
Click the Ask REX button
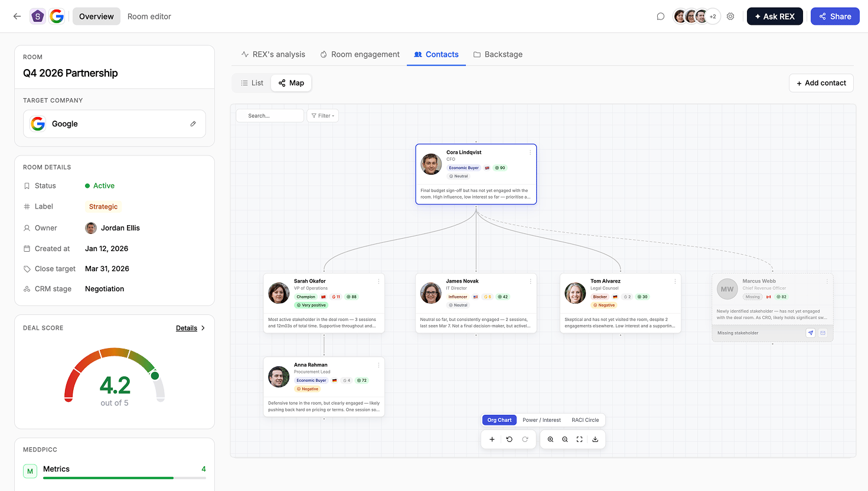pos(775,17)
